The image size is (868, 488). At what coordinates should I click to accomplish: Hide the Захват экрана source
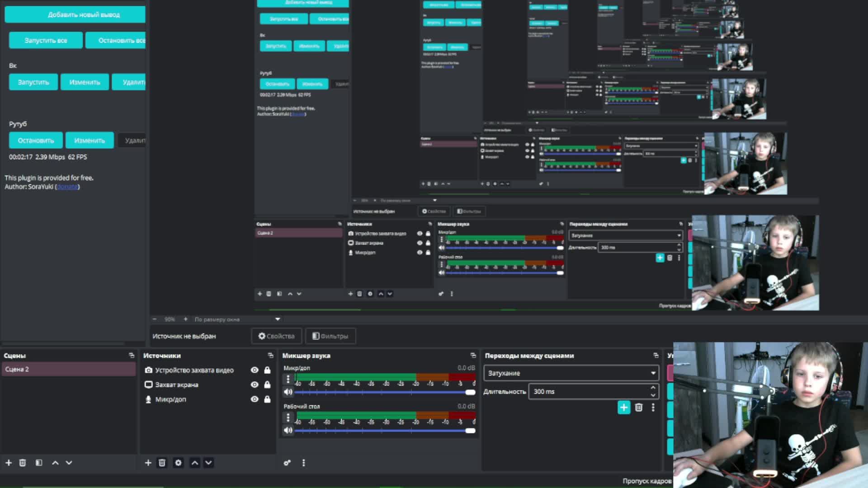[x=255, y=385]
